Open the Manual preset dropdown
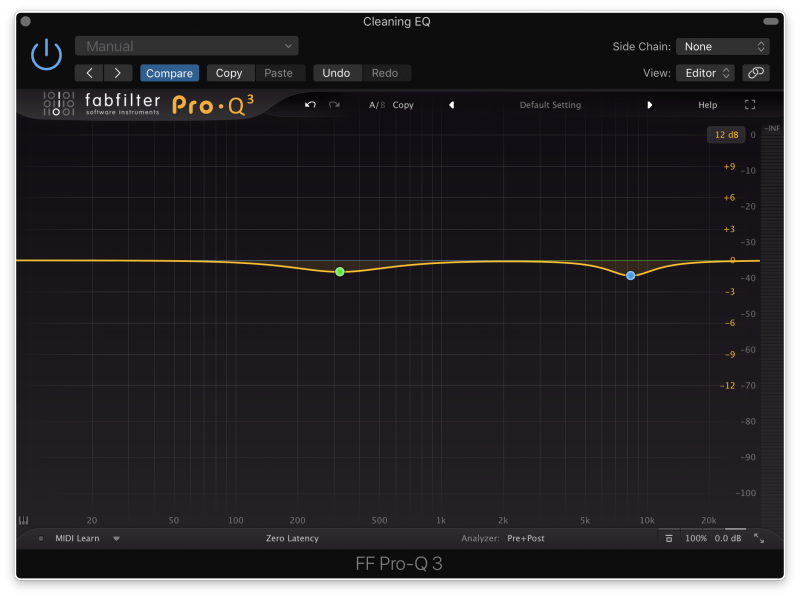This screenshot has width=800, height=598. 187,46
